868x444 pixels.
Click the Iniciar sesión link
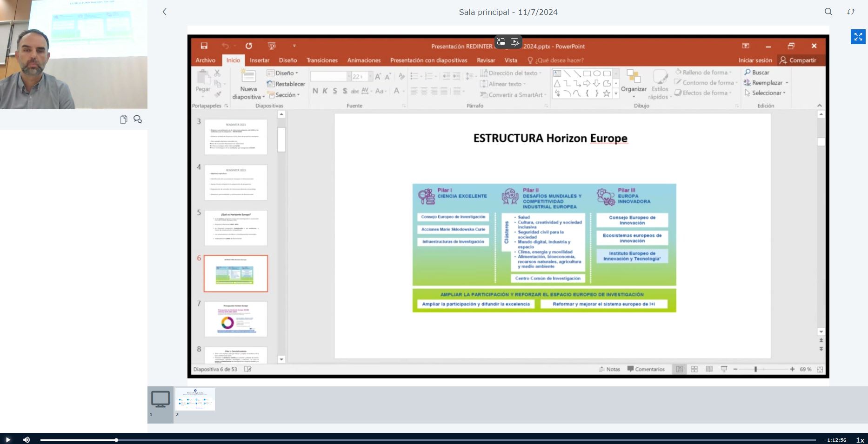click(755, 60)
